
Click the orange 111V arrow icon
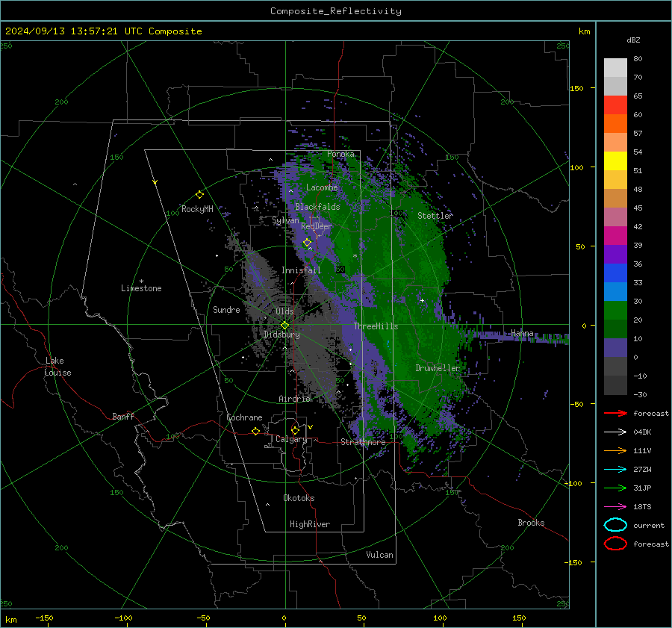pyautogui.click(x=615, y=450)
